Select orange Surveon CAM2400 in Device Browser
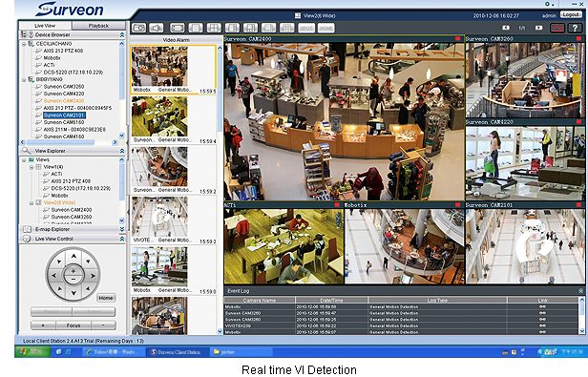The height and width of the screenshot is (377, 588). pyautogui.click(x=64, y=100)
